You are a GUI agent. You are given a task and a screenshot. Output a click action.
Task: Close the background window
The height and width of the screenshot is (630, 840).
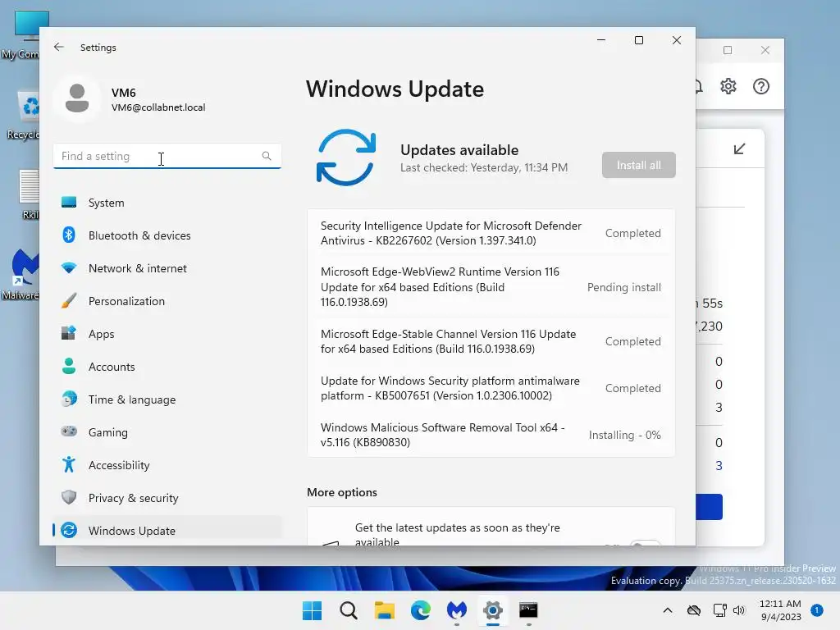point(765,50)
